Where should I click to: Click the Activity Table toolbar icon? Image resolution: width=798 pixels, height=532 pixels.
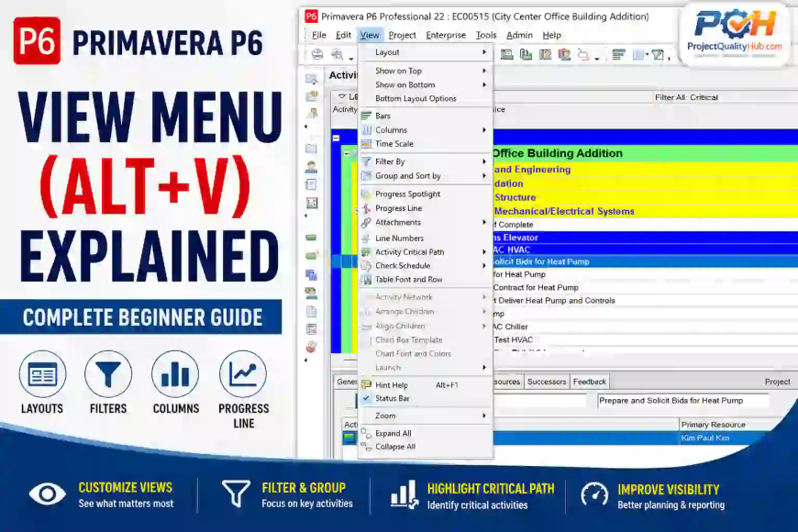coord(506,54)
